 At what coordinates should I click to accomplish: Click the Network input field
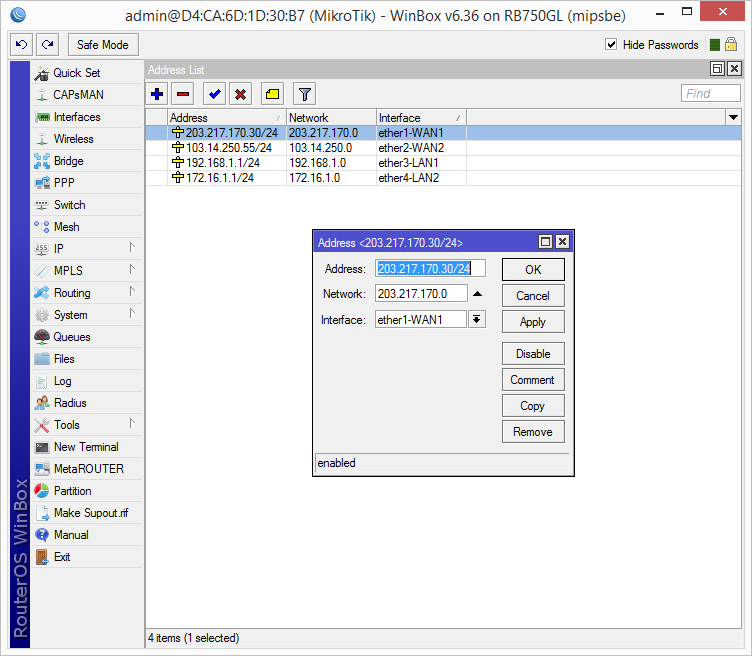tap(421, 293)
